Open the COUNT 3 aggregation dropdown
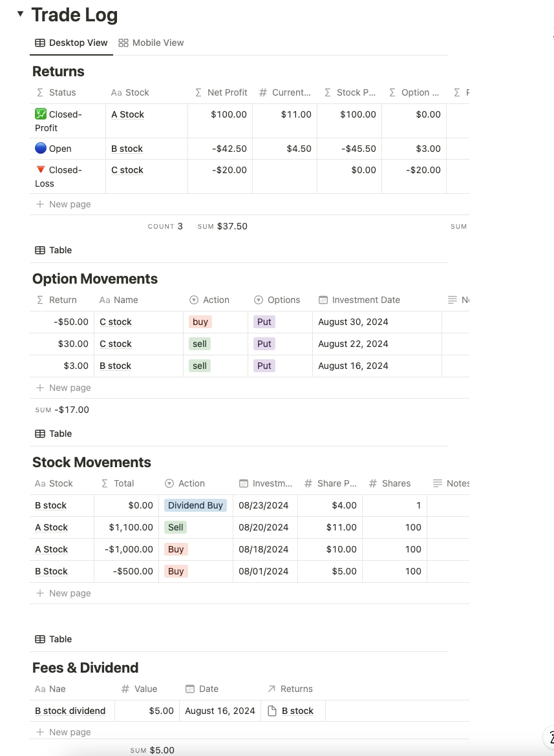The width and height of the screenshot is (554, 756). (x=165, y=226)
